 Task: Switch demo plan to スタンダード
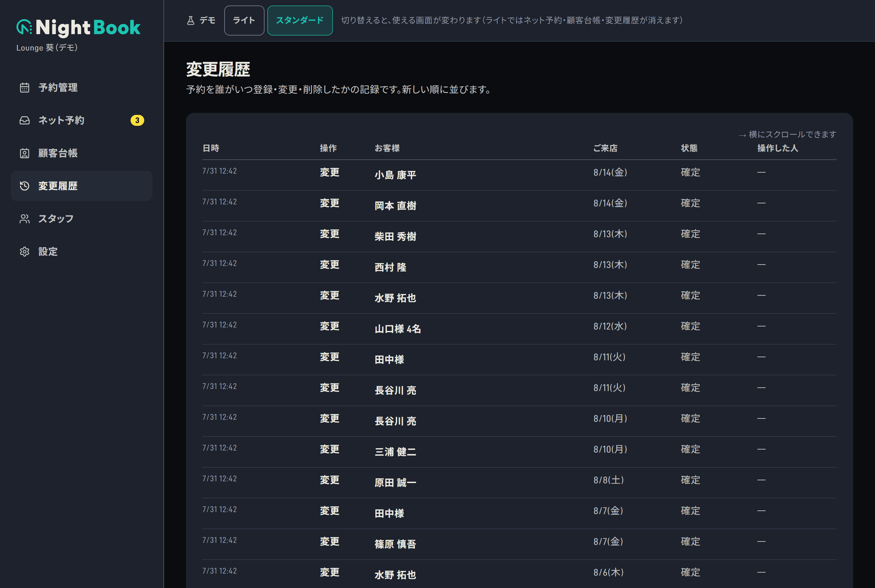(x=300, y=20)
